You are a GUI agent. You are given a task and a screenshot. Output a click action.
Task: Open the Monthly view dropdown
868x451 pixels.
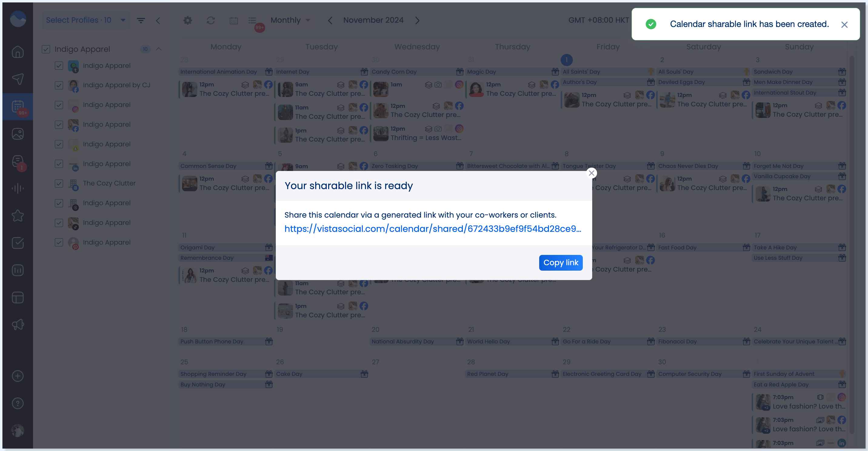pyautogui.click(x=290, y=20)
